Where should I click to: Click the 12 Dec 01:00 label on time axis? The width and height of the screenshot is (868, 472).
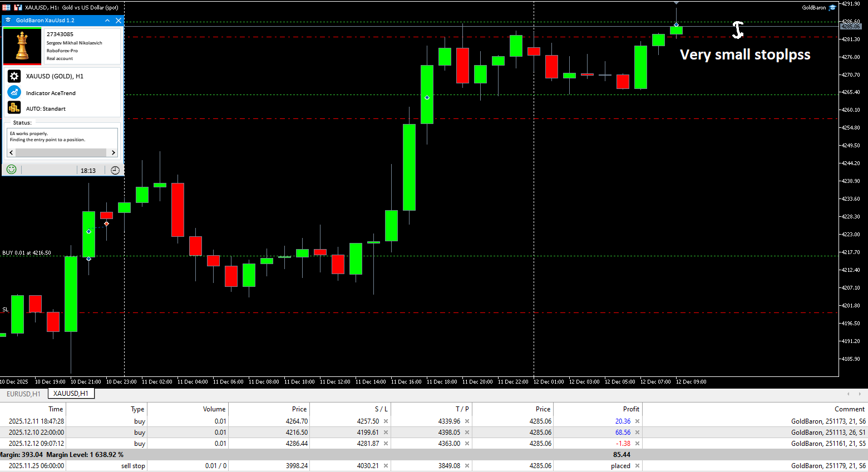549,382
